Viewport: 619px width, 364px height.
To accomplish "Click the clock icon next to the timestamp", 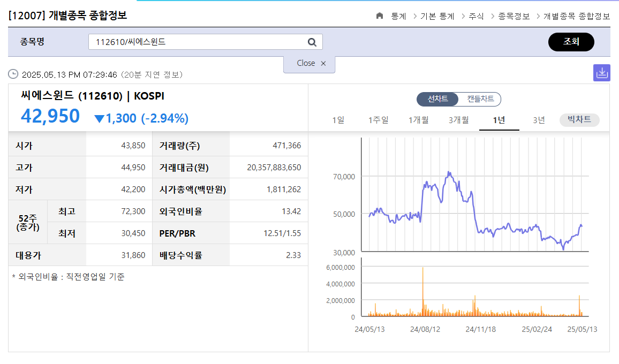I will coord(12,74).
